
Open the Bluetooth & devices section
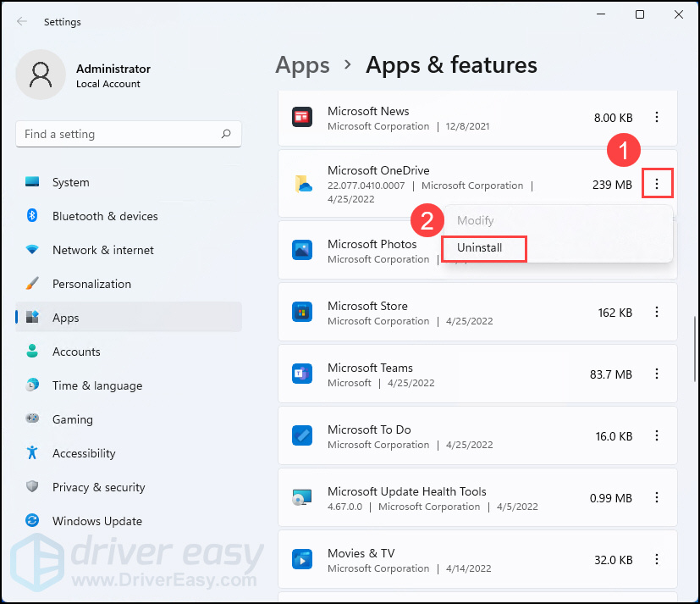coord(105,216)
